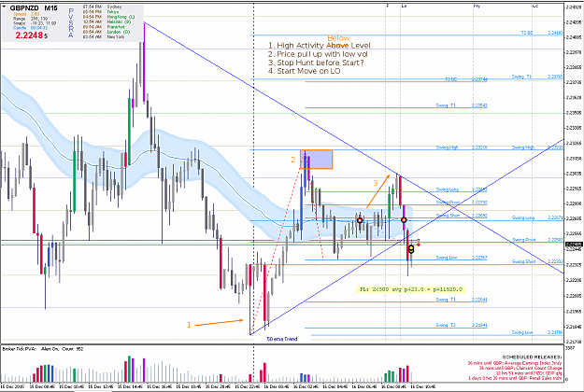
Task: Click the '50 ema Trend' label
Action: click(x=282, y=339)
